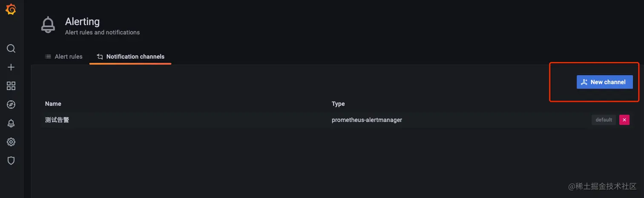644x198 pixels.
Task: Click the Alerting page title
Action: coord(82,22)
